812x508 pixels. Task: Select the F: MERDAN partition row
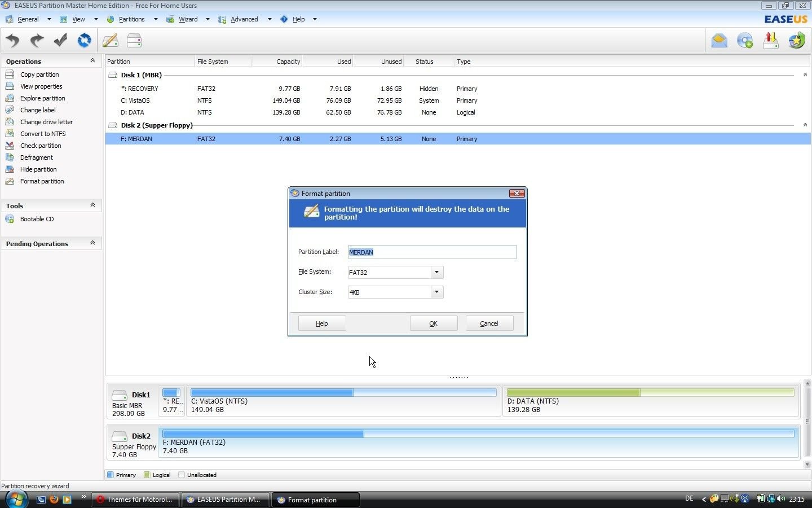[458, 139]
